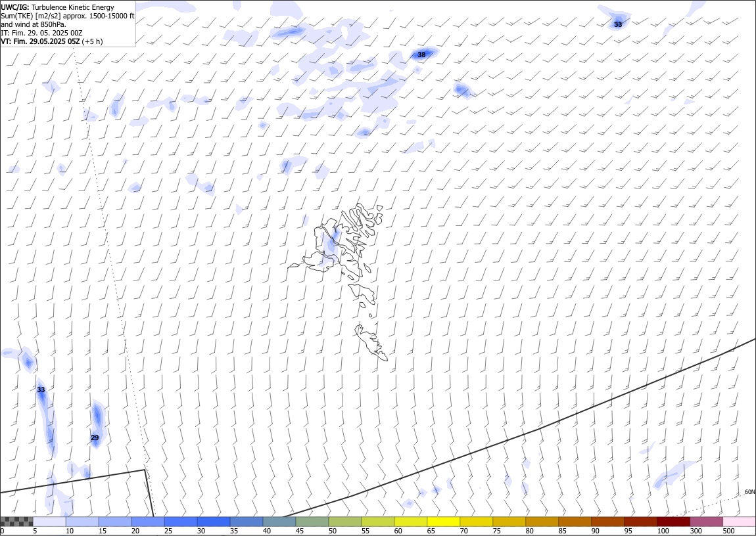Select the initial time 'IT: Fim. 29. 05. 2025 00Z'

pos(41,33)
